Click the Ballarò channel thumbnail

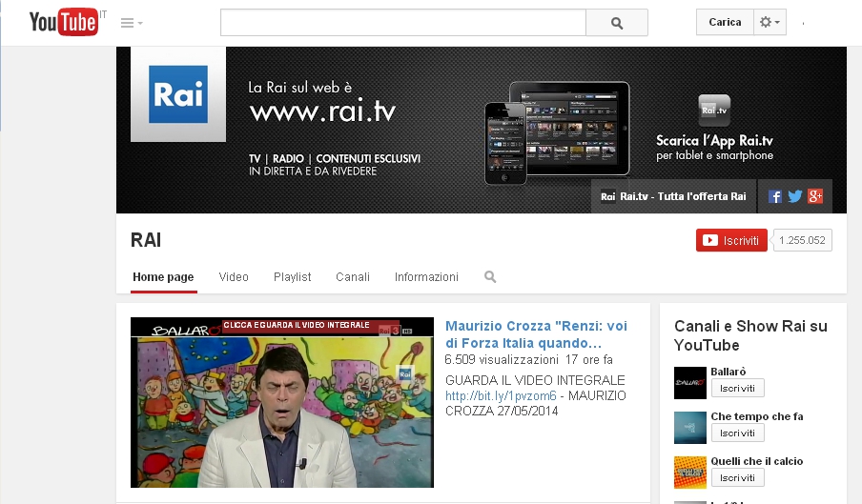[x=690, y=383]
